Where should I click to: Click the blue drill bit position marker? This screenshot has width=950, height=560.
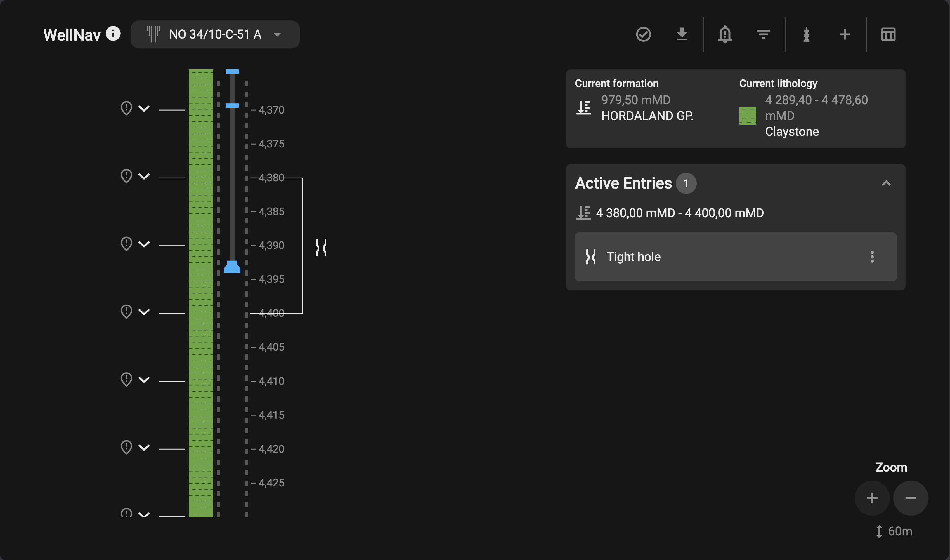click(232, 267)
